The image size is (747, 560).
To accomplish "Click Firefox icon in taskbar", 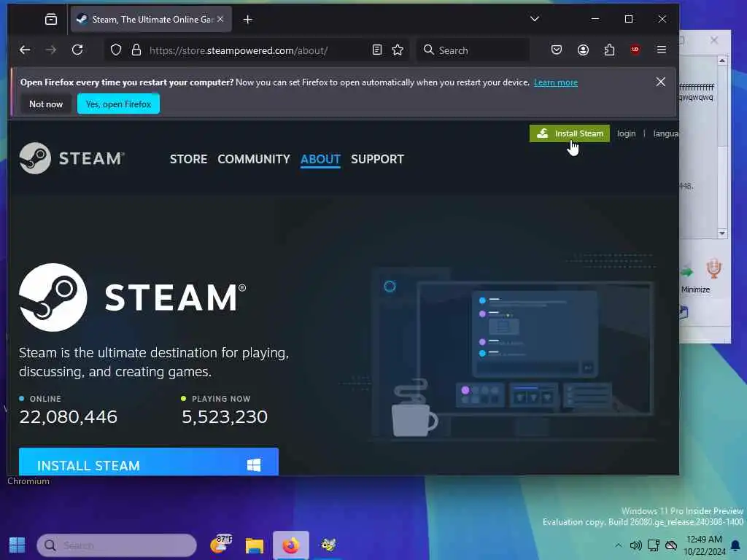I will pyautogui.click(x=290, y=545).
